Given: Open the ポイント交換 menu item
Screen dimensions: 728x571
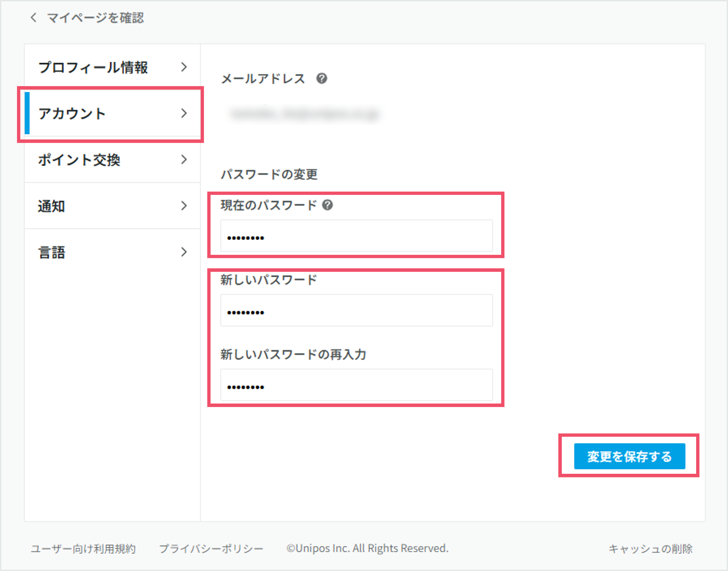Looking at the screenshot, I should (x=112, y=160).
